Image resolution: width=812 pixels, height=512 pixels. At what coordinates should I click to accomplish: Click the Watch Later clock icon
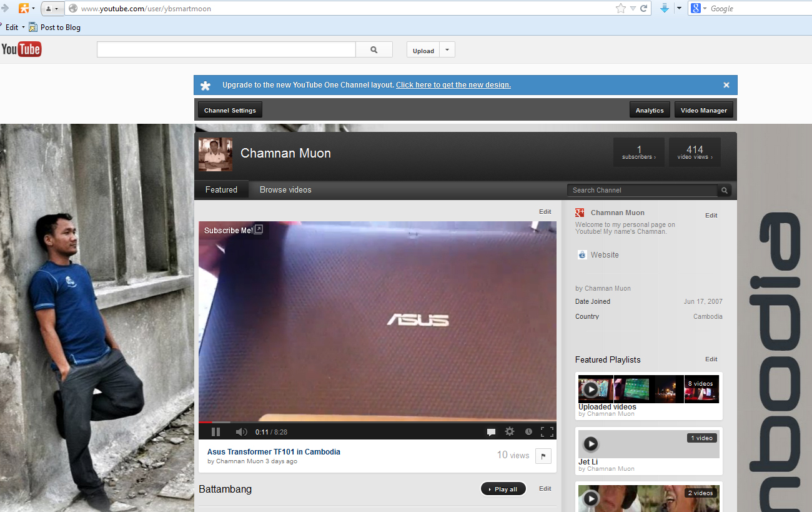point(528,431)
